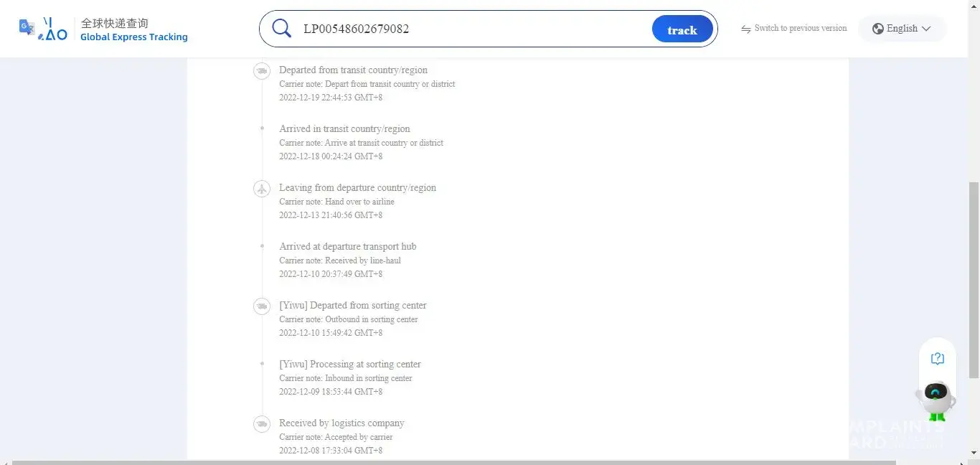Expand the language chevron arrow

coord(926,29)
